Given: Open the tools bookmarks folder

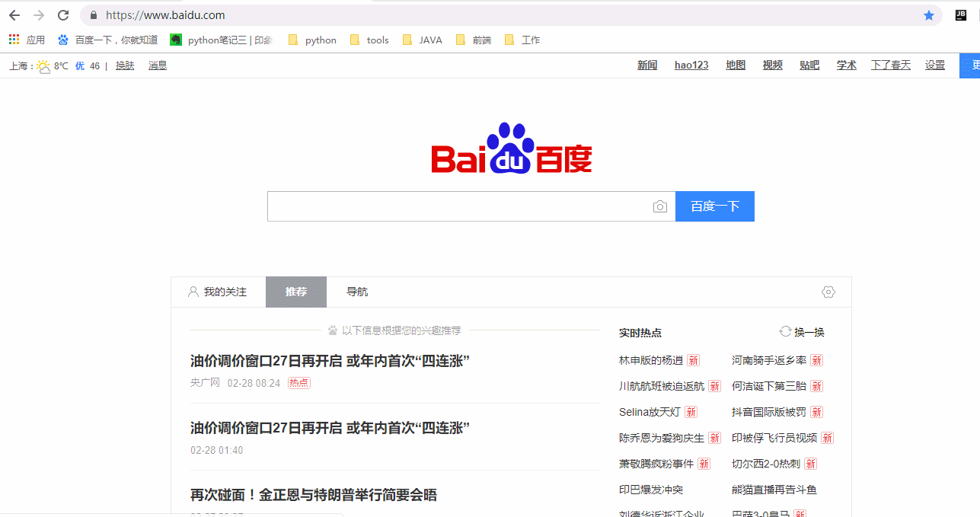Looking at the screenshot, I should coord(369,40).
